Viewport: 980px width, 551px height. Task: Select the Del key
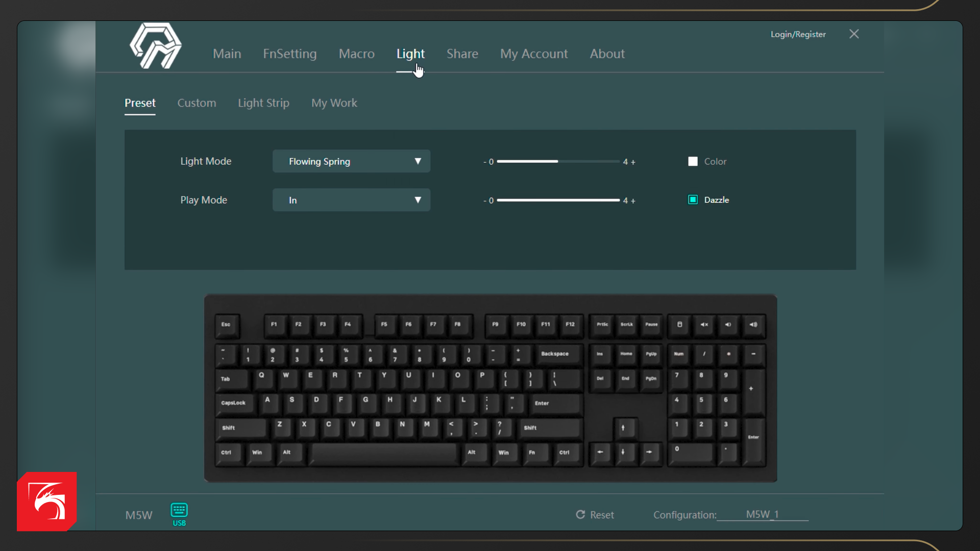[x=601, y=380]
